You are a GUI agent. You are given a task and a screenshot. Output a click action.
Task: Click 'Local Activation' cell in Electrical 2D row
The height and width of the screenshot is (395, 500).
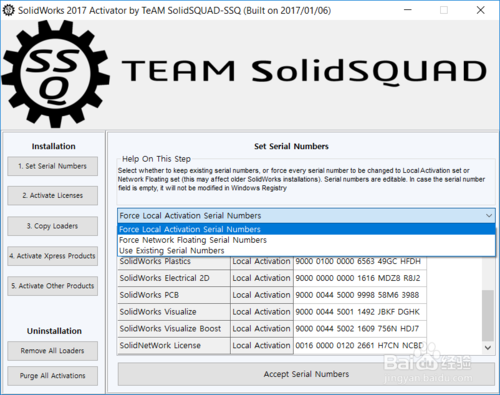[x=262, y=278]
